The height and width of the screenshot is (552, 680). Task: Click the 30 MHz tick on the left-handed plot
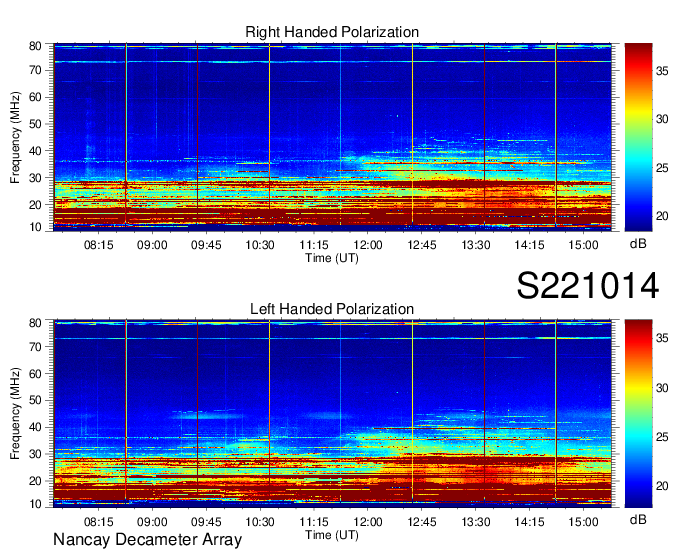35,454
